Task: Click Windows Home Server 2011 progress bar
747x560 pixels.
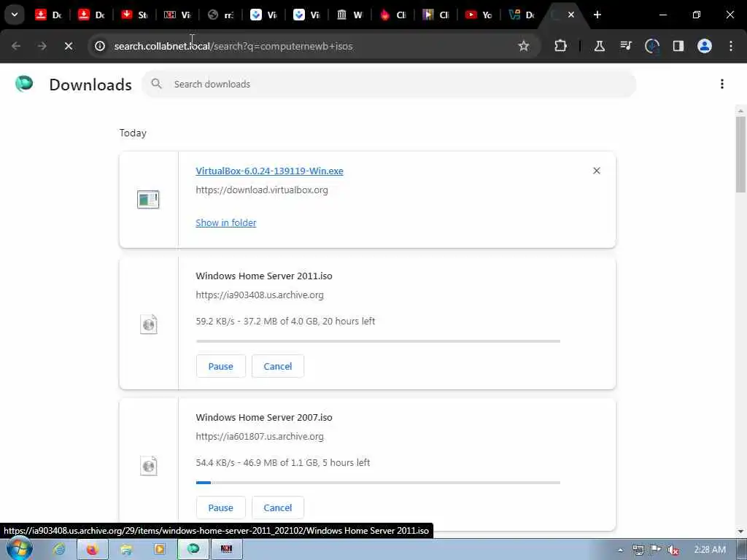Action: coord(378,341)
